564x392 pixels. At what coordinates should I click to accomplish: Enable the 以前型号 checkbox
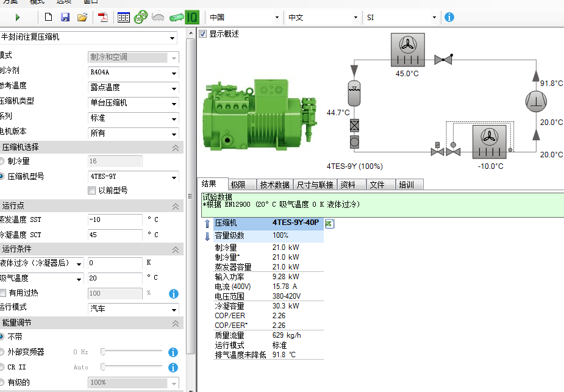coord(91,190)
